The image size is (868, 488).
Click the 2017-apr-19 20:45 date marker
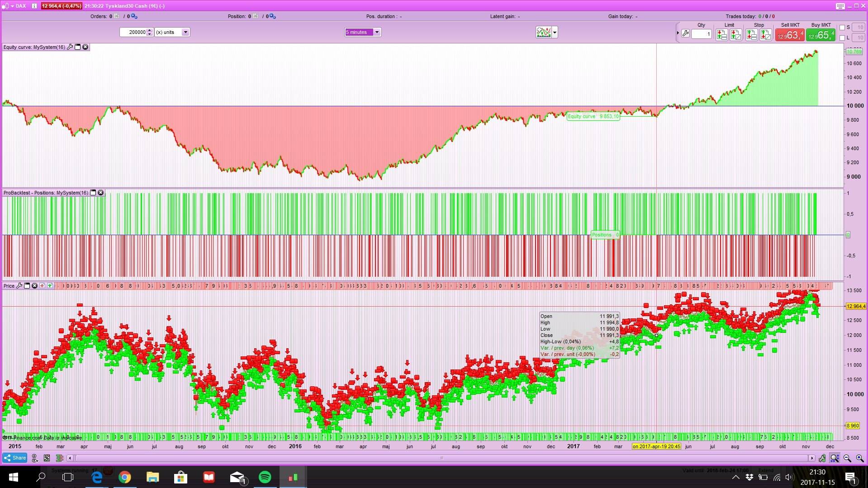656,446
